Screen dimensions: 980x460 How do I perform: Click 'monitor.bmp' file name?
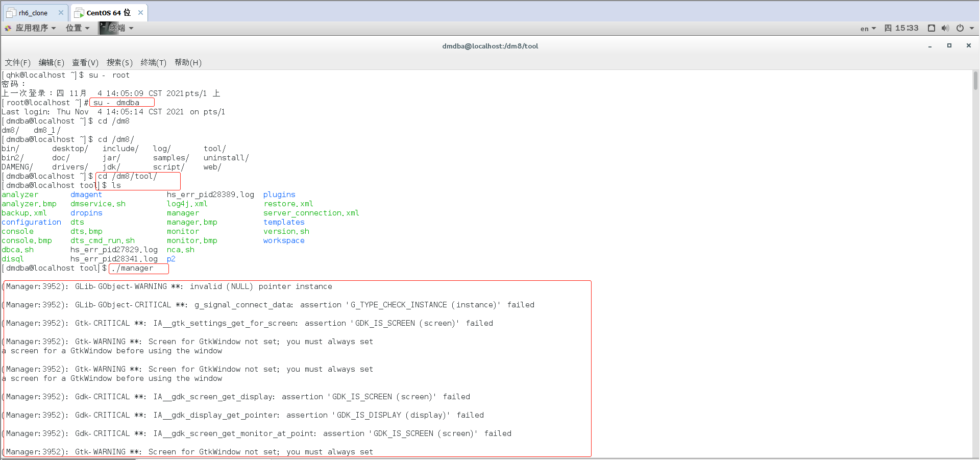[x=192, y=240]
